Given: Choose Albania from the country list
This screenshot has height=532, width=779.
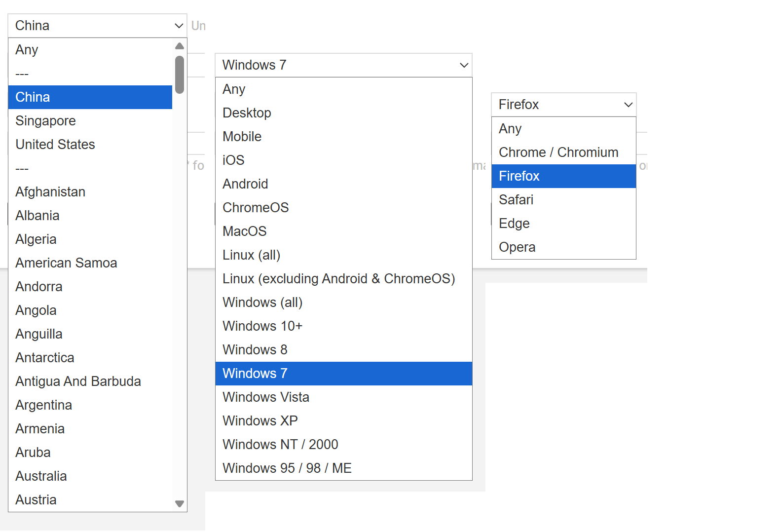Looking at the screenshot, I should tap(90, 216).
